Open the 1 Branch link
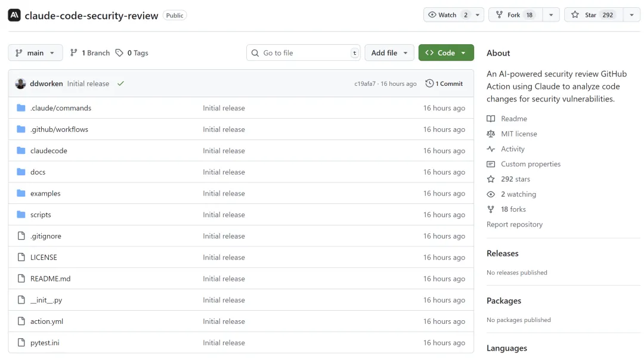644x359 pixels. click(90, 52)
